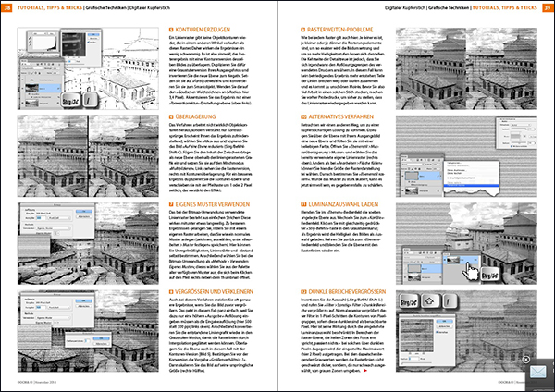The height and width of the screenshot is (392, 555).
Task: Select heading LUMINANZAUSWAHL LADEN
Action: 343,204
